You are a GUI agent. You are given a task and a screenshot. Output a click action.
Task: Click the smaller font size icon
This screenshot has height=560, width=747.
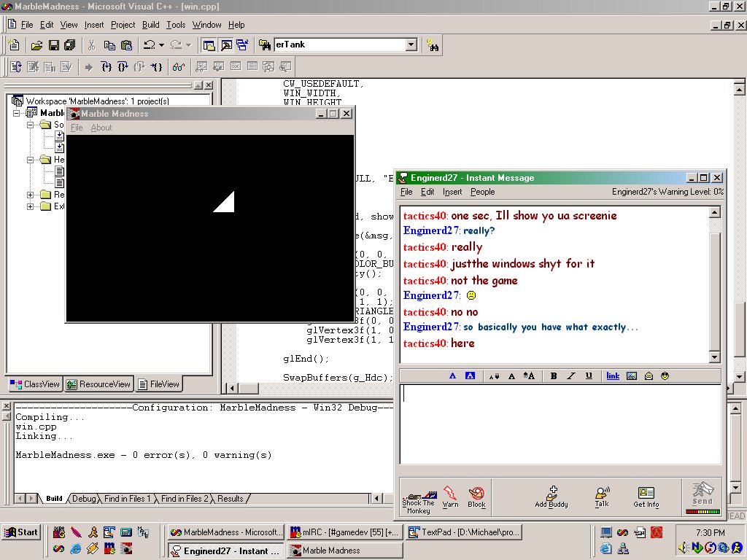(495, 376)
